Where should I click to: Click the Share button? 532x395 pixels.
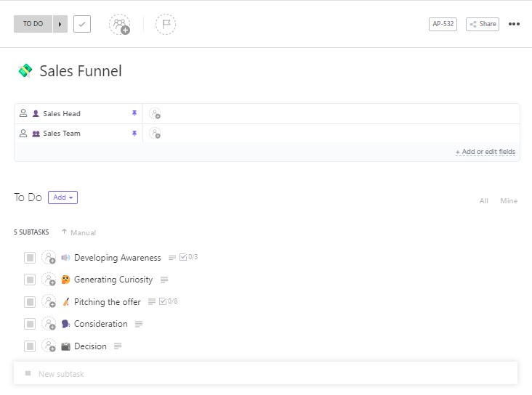coord(483,24)
